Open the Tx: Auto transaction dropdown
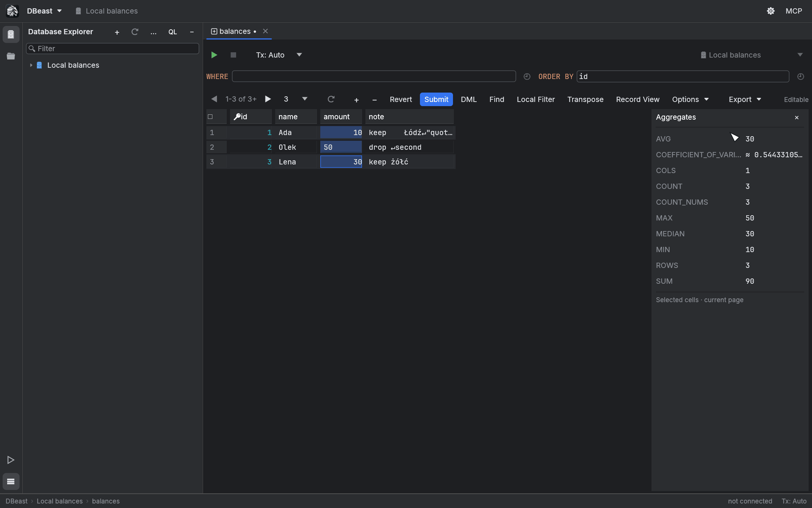The image size is (812, 508). pyautogui.click(x=279, y=55)
